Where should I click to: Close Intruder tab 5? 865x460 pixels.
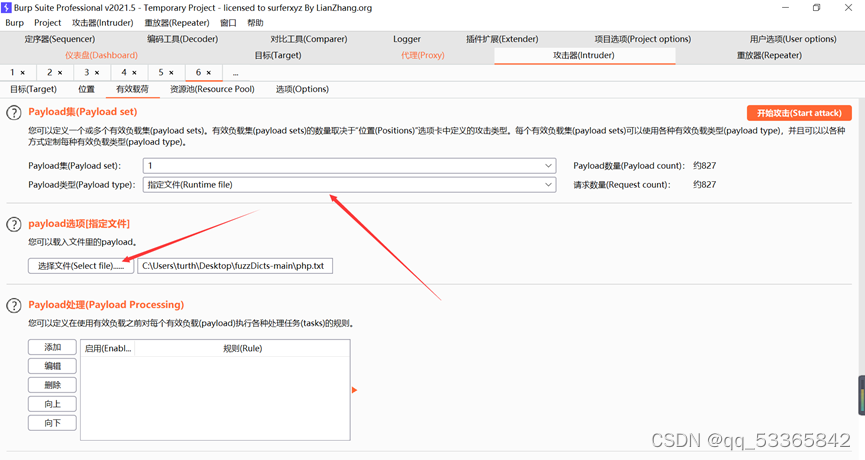click(171, 73)
